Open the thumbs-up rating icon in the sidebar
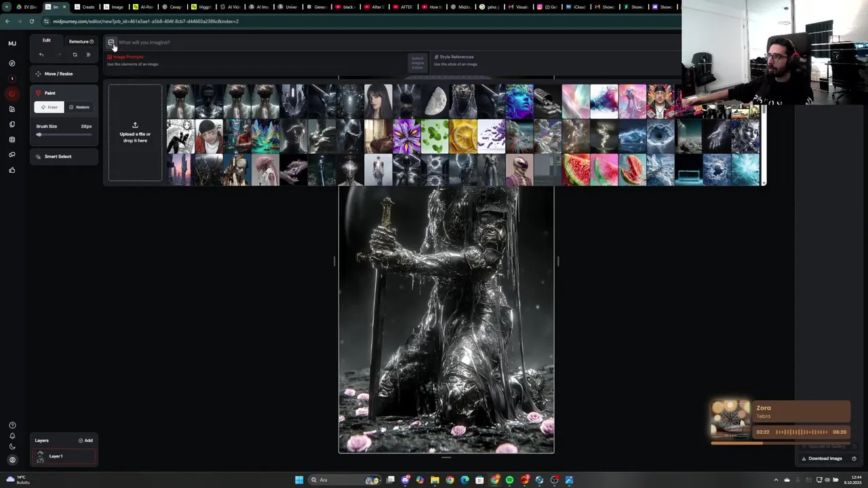 [12, 170]
